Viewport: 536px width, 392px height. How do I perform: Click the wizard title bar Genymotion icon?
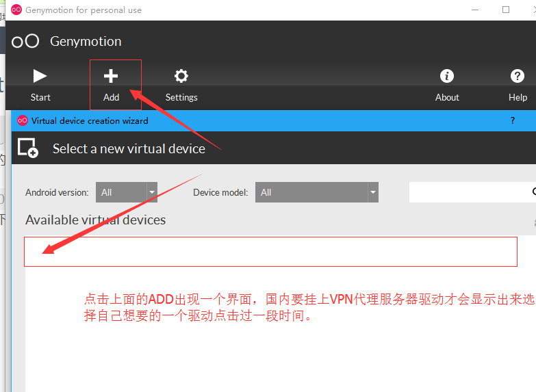[23, 120]
